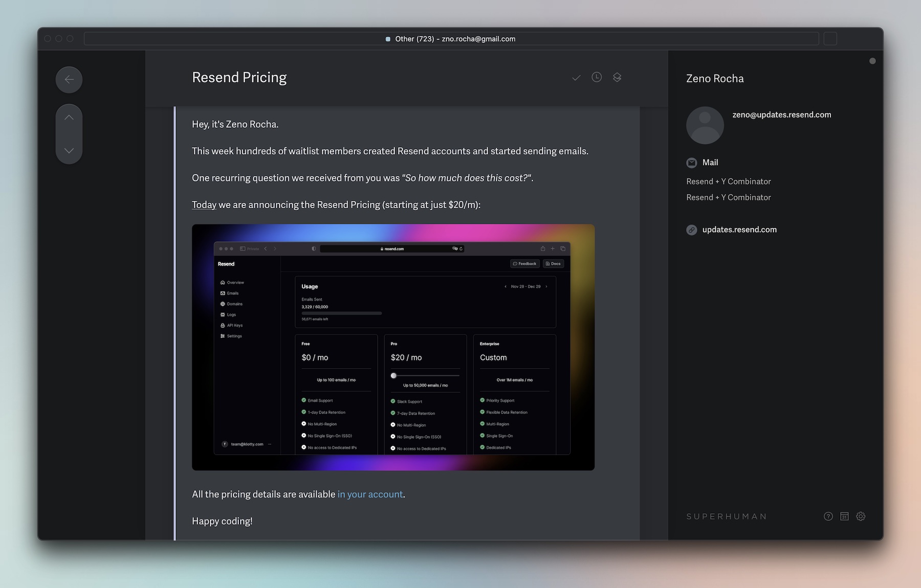Screen dimensions: 921x588
Task: Click the window title bar field
Action: [451, 39]
